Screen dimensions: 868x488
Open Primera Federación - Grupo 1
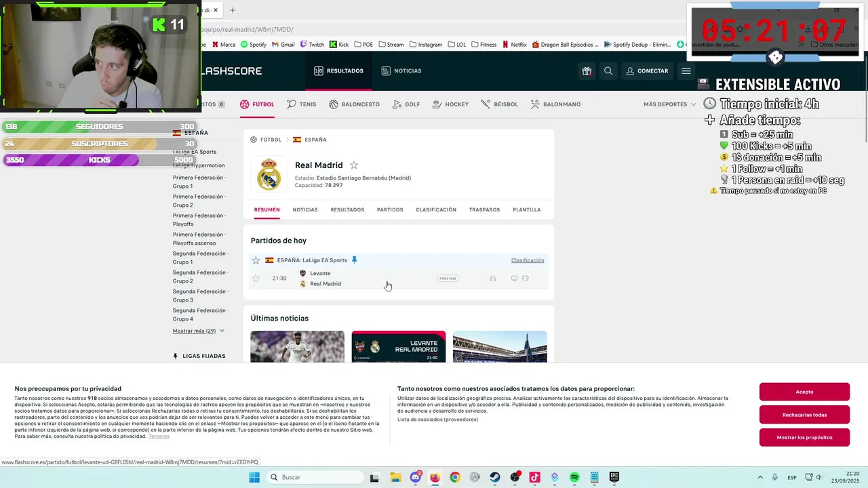pos(199,182)
